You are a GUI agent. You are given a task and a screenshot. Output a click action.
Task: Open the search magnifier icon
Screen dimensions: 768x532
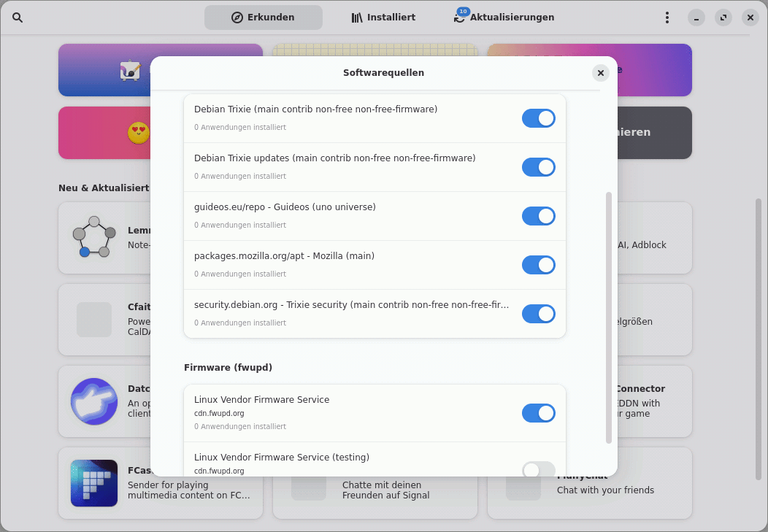[18, 18]
